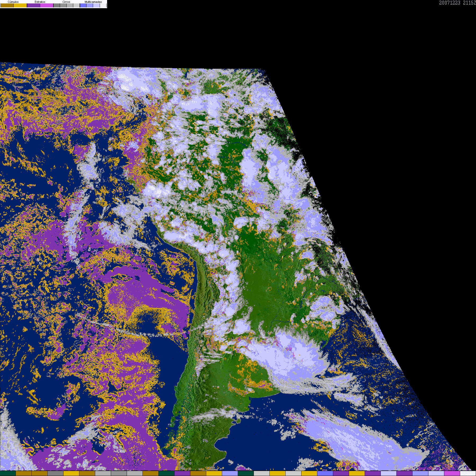Select the Cirros legend label
476x476 pixels.
66,2
